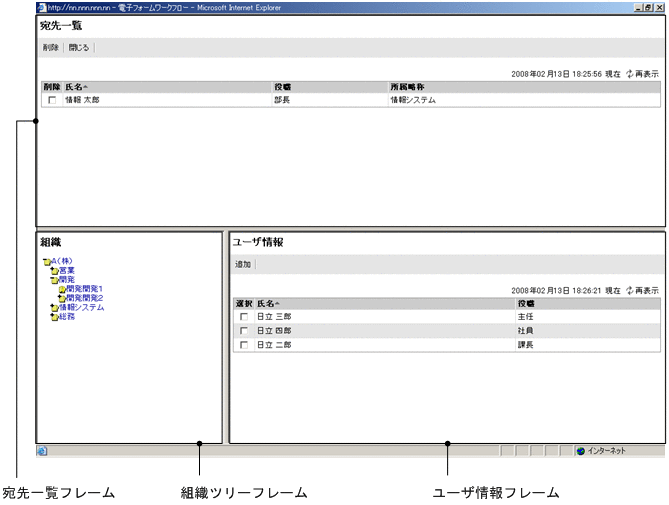Select the checkbox for 日立 四郎
669x505 pixels.
243,330
